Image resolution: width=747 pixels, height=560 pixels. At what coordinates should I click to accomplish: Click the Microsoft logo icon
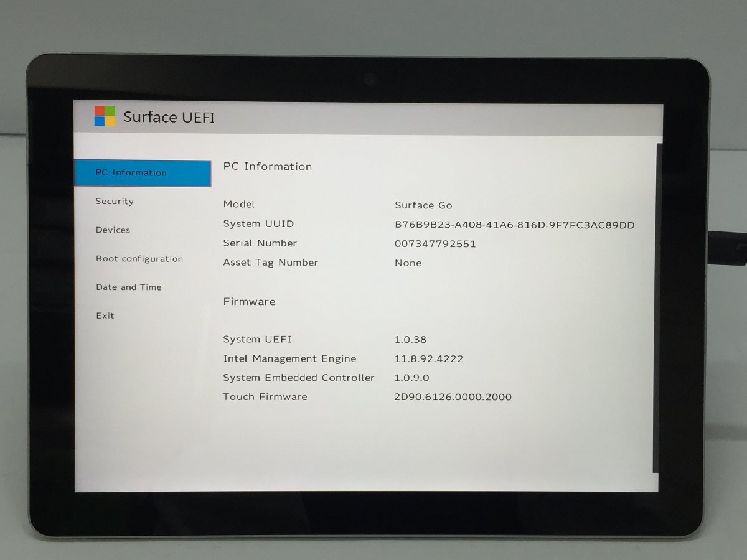(x=105, y=116)
